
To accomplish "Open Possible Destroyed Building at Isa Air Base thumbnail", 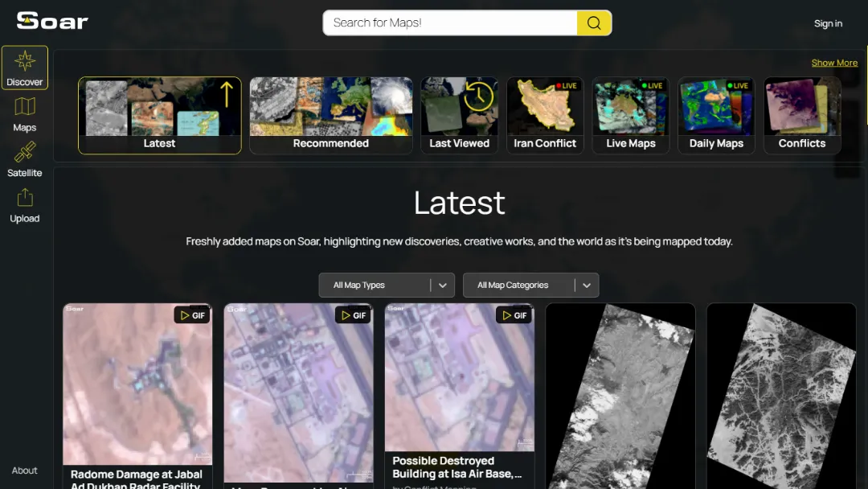I will [x=460, y=377].
